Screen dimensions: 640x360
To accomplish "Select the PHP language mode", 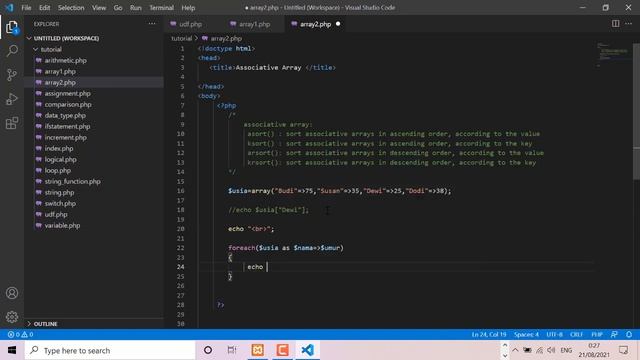I will (x=597, y=334).
